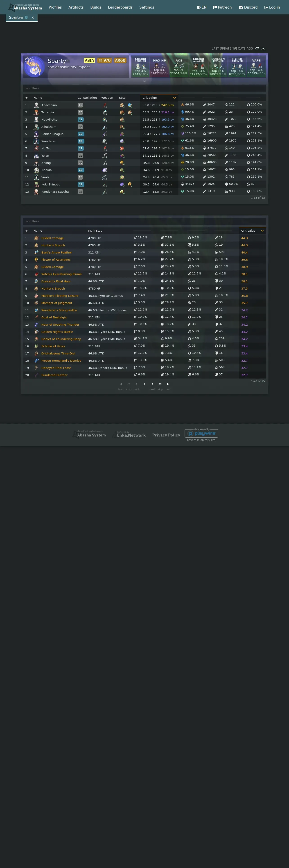Click Kuki Shinobu's second artifact set icon
Viewport: 289px width, 868px height.
coord(130,184)
